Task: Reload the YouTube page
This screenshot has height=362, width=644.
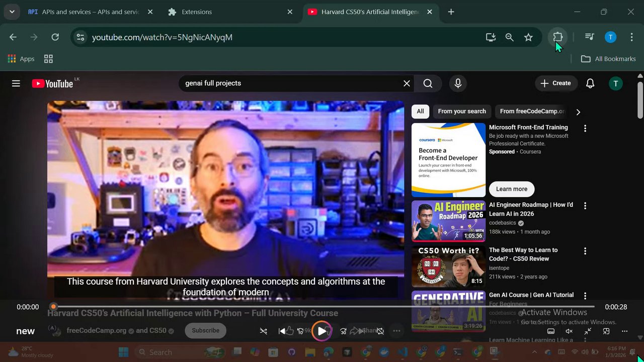Action: point(55,37)
